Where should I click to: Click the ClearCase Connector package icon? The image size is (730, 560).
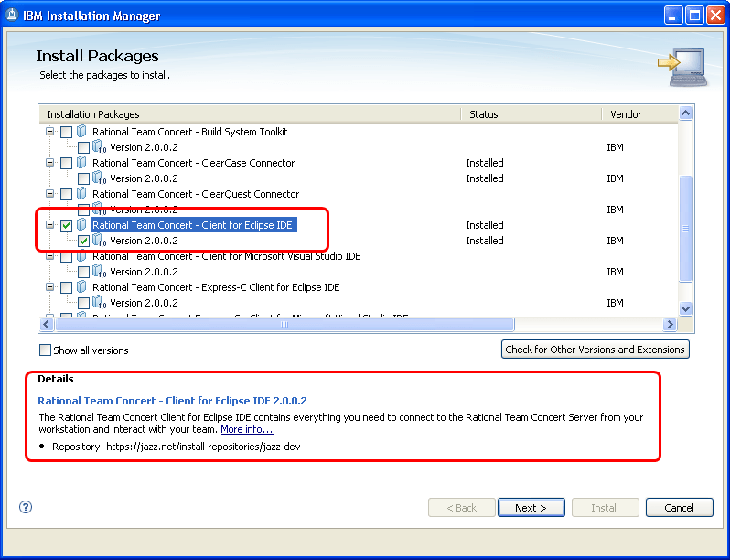(x=82, y=163)
